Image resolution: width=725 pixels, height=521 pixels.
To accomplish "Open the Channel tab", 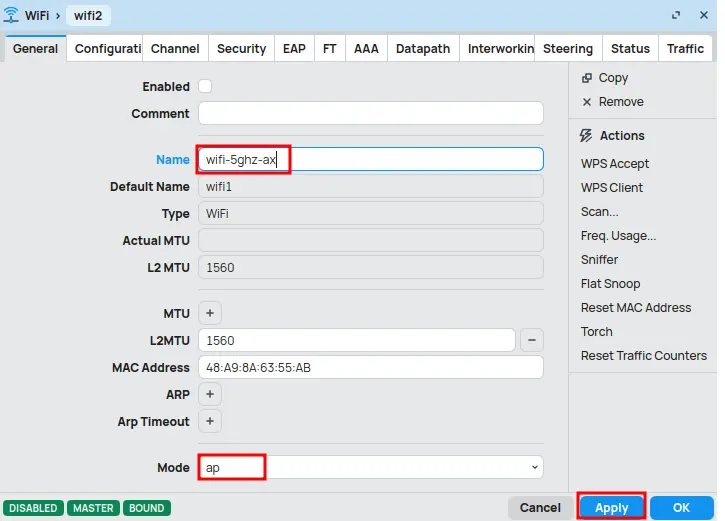I will click(175, 48).
